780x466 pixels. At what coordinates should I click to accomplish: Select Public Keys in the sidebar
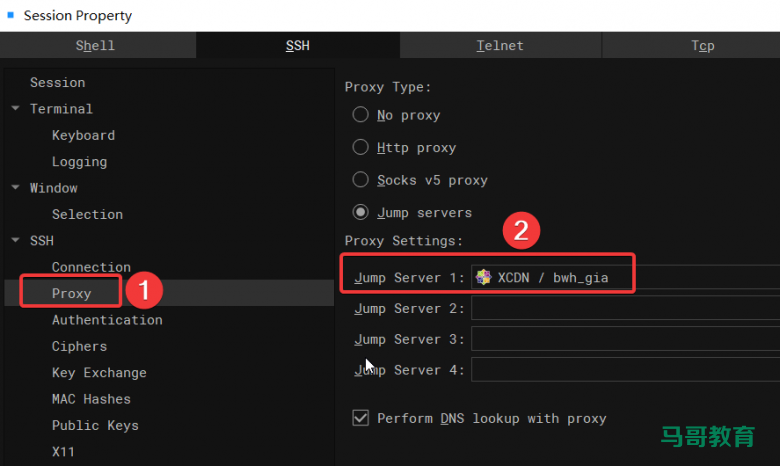click(95, 425)
